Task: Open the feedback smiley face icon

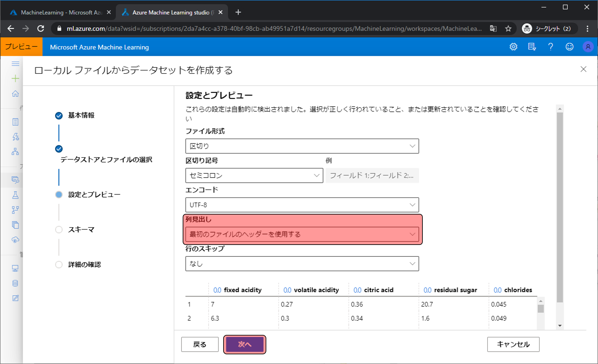Action: [569, 47]
